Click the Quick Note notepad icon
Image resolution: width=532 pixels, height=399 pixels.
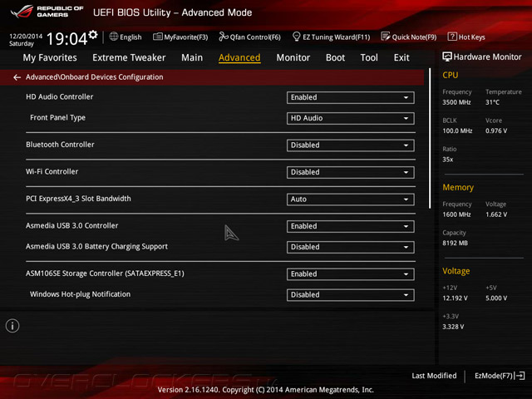(386, 37)
